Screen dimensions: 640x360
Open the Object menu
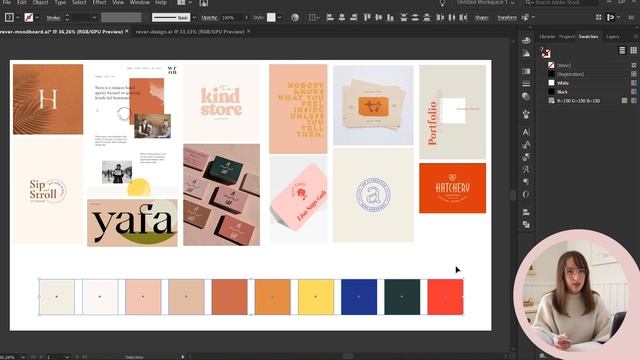coord(40,2)
